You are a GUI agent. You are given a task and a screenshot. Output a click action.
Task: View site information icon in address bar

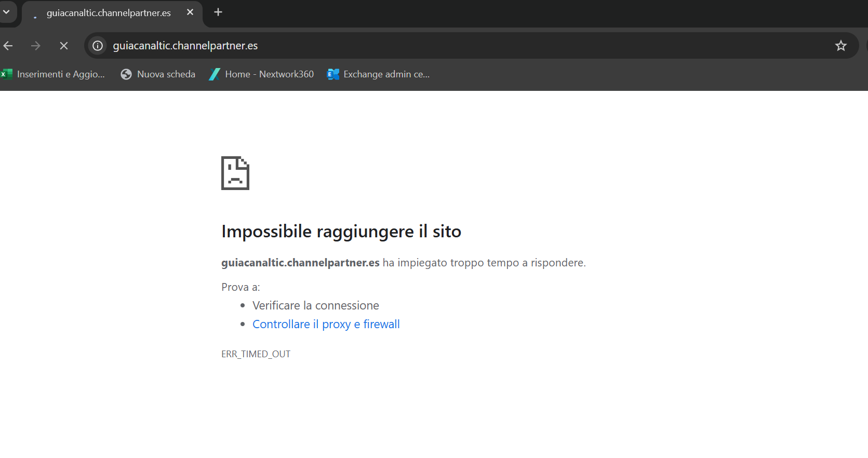click(x=98, y=46)
